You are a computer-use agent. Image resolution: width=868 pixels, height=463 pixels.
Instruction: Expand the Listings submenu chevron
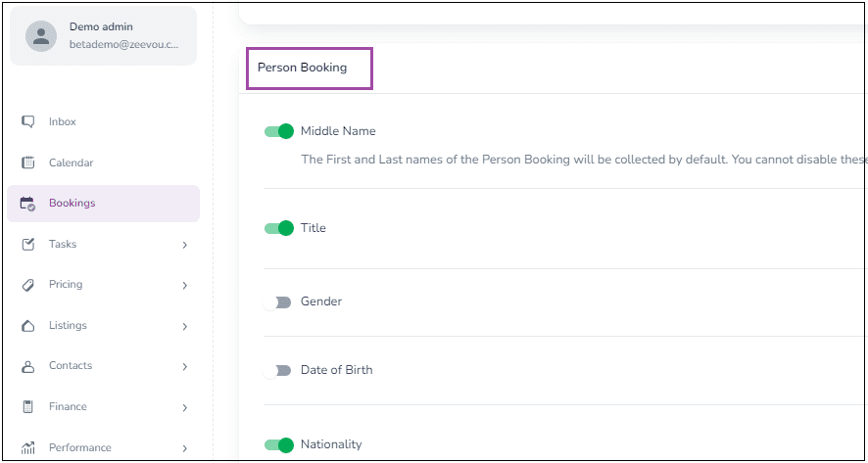pos(185,326)
